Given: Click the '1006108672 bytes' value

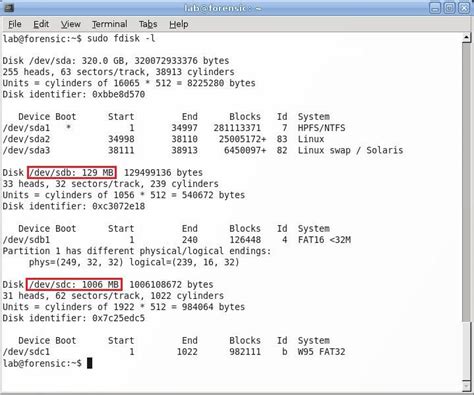Looking at the screenshot, I should [171, 284].
